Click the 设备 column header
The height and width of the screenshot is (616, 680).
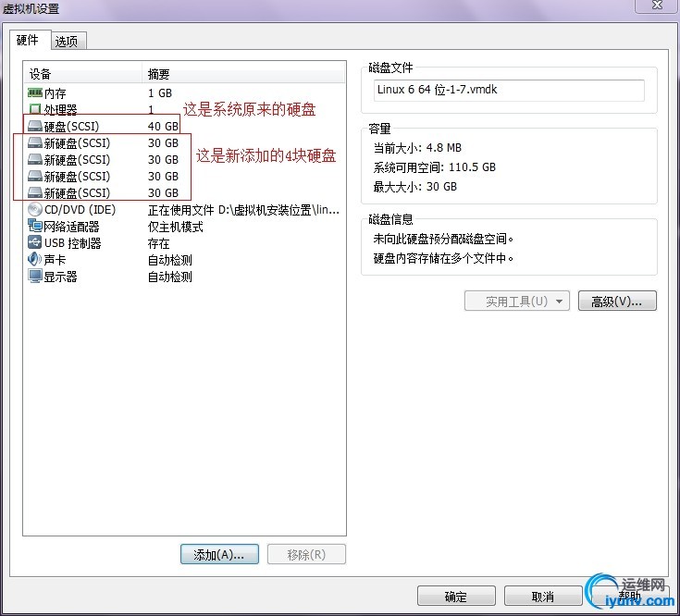click(x=82, y=74)
